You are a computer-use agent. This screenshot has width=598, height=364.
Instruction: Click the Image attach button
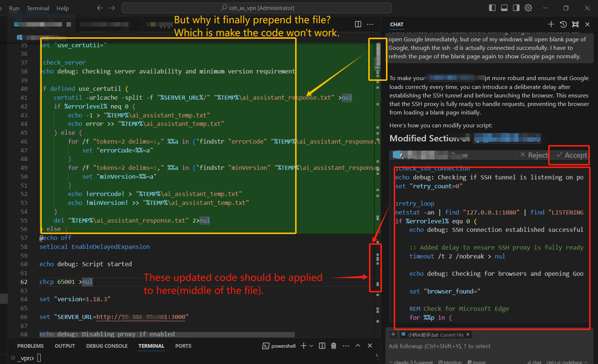[476, 362]
